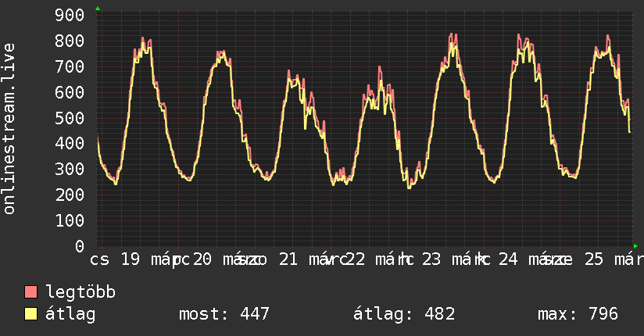Click the '19 márc' date label
This screenshot has height=336, width=644.
tap(156, 259)
